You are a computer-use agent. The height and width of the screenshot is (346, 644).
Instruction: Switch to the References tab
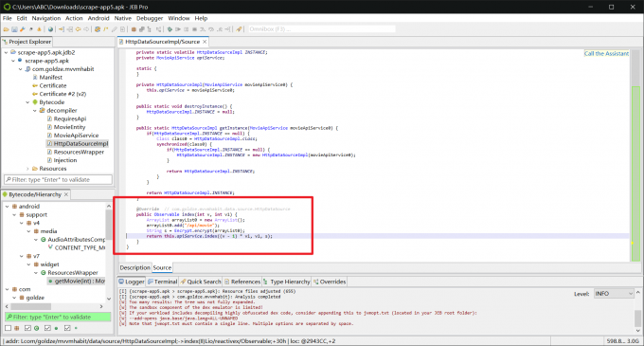[242, 282]
